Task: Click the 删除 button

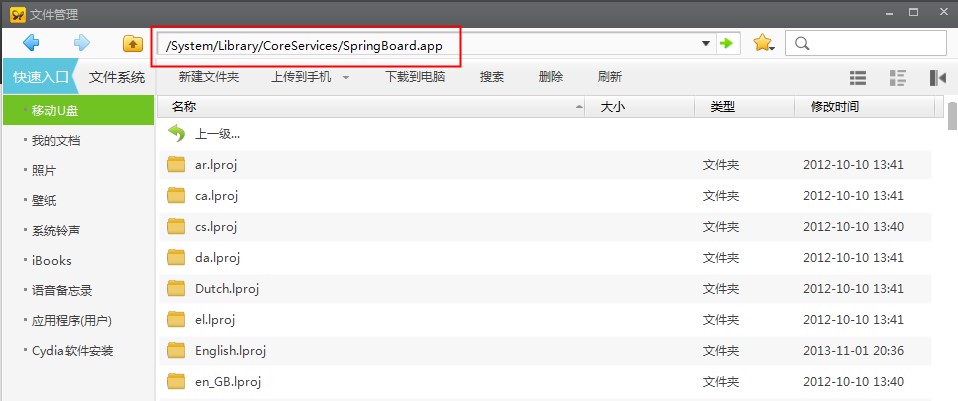Action: click(550, 77)
